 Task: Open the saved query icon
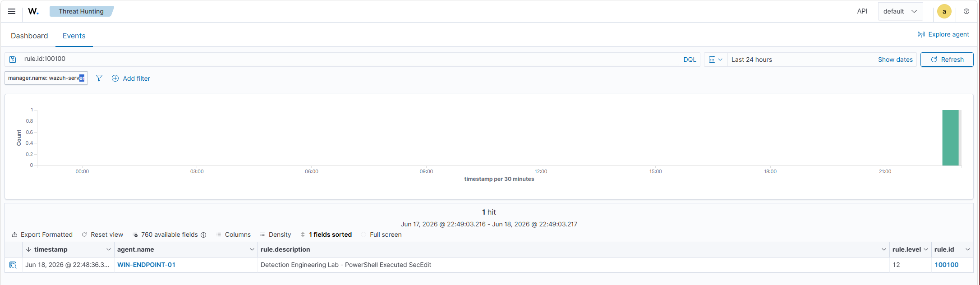(13, 60)
